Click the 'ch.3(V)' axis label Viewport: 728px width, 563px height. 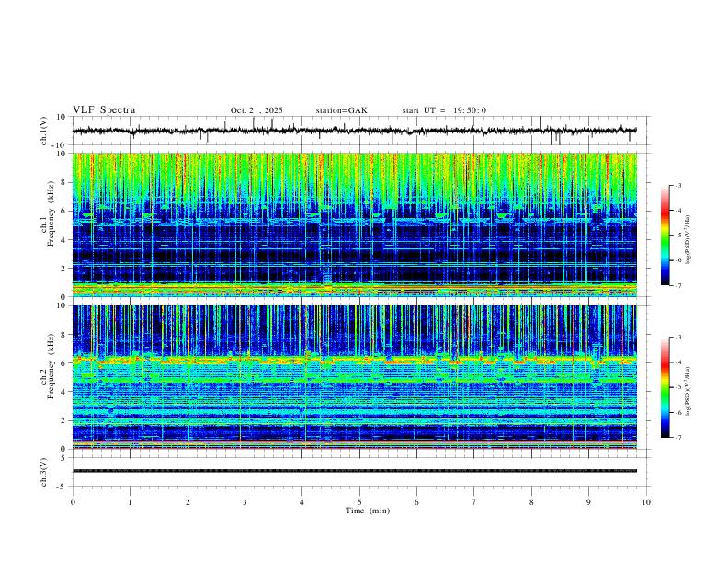pyautogui.click(x=45, y=472)
